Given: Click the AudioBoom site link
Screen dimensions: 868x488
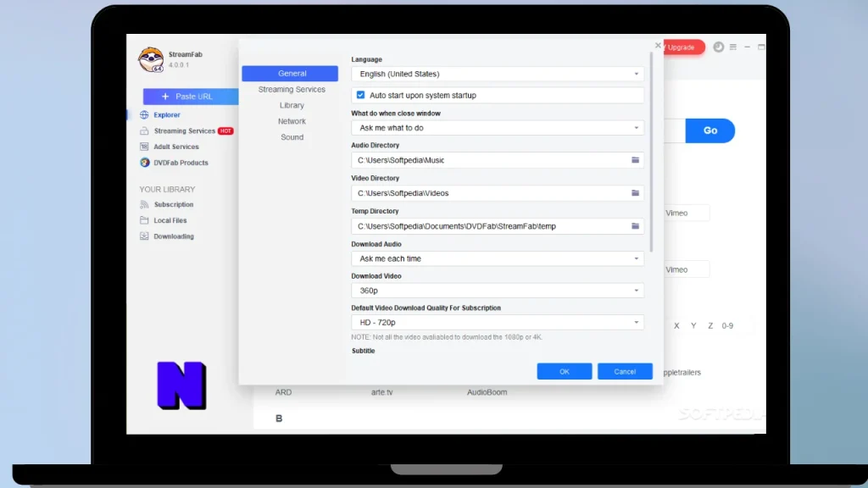Looking at the screenshot, I should click(x=487, y=392).
